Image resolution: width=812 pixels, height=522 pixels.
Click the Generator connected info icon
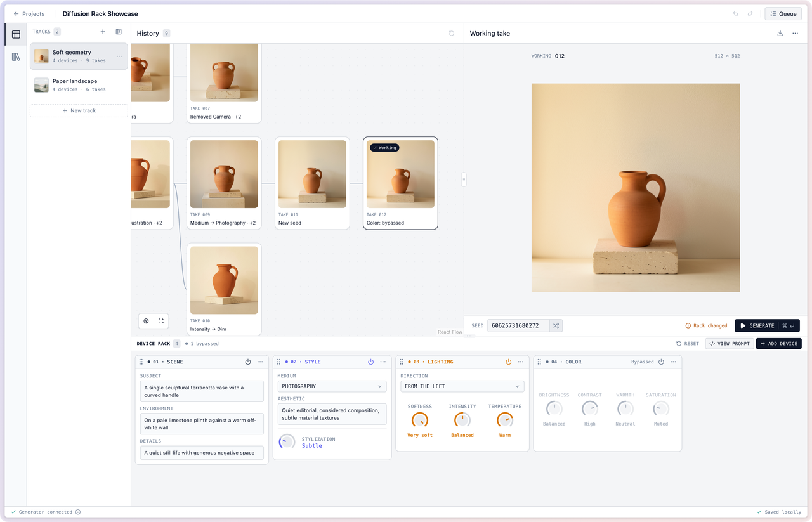click(x=78, y=512)
